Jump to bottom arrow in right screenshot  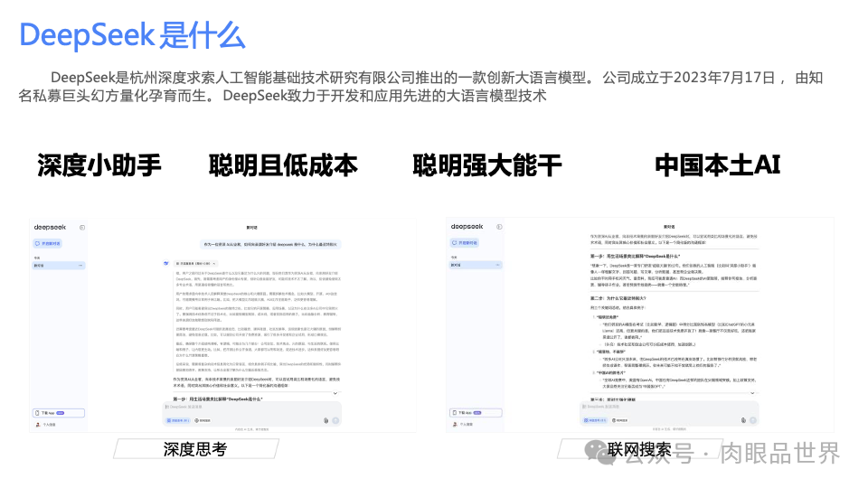pyautogui.click(x=752, y=393)
